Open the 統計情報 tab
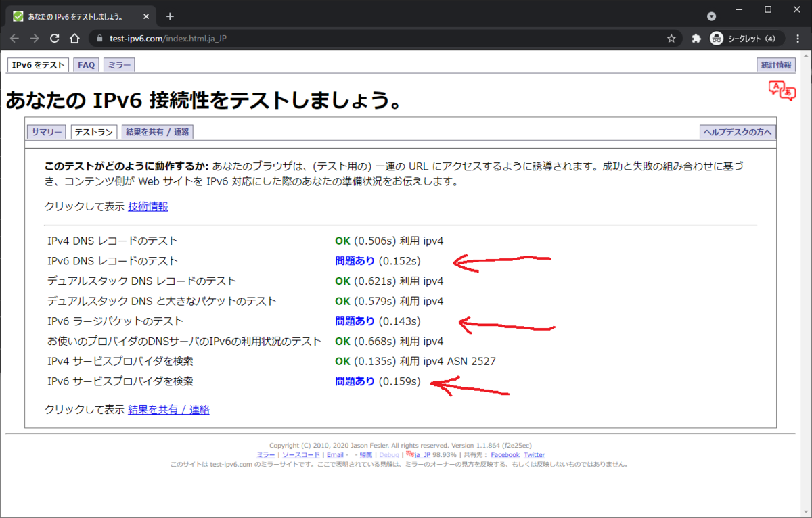The height and width of the screenshot is (518, 812). coord(775,65)
